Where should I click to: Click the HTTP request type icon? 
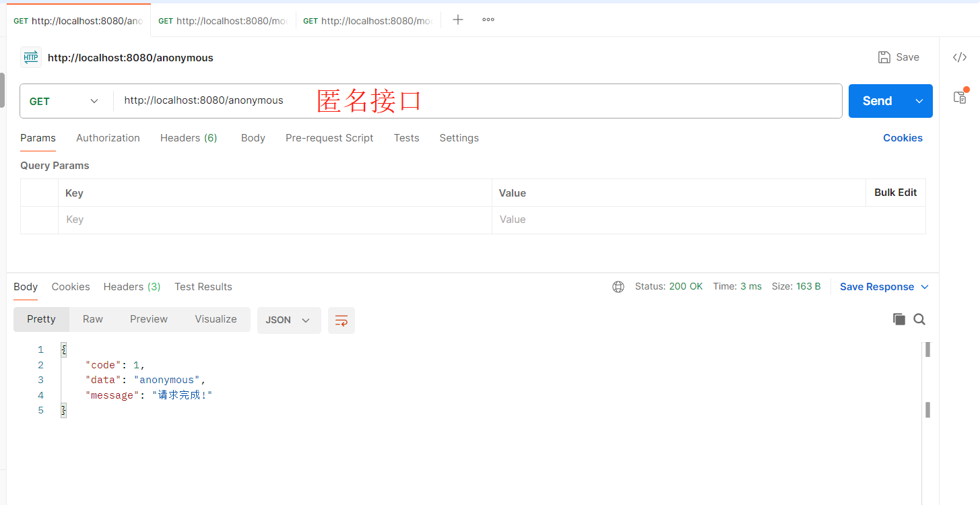tap(31, 57)
